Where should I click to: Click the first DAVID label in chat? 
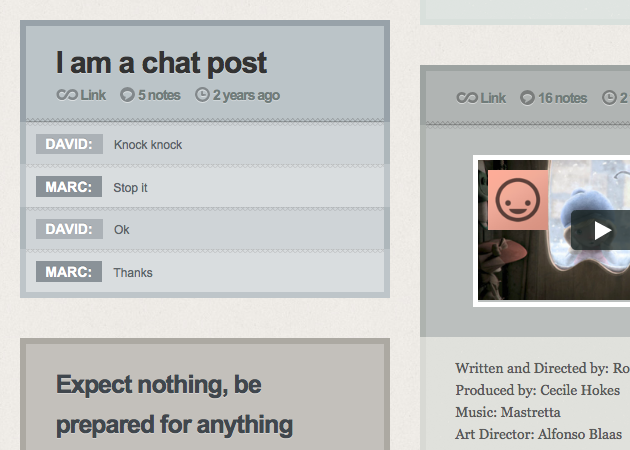69,144
